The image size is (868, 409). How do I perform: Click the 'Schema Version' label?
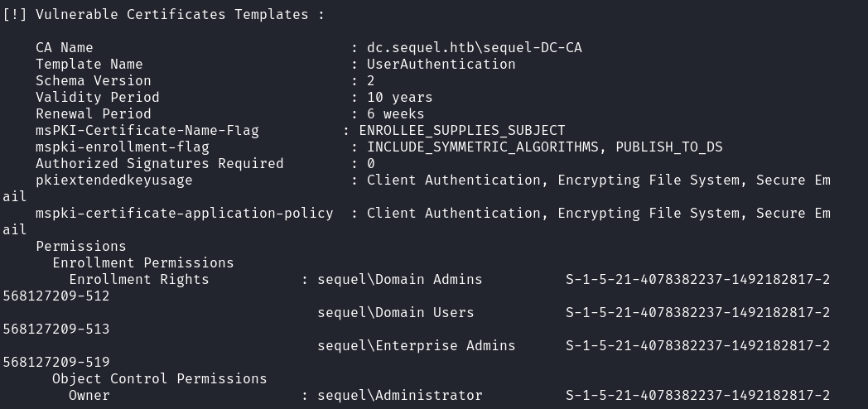[x=93, y=80]
